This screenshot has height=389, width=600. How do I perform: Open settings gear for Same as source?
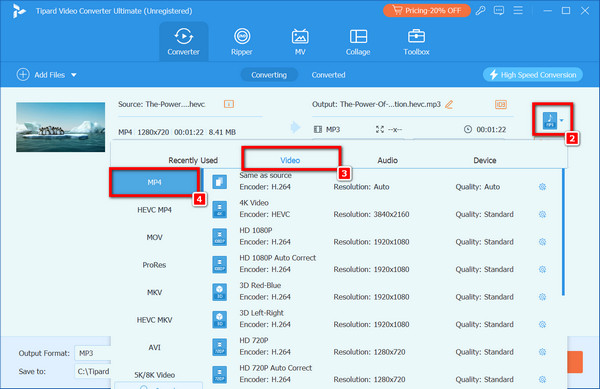pos(543,187)
